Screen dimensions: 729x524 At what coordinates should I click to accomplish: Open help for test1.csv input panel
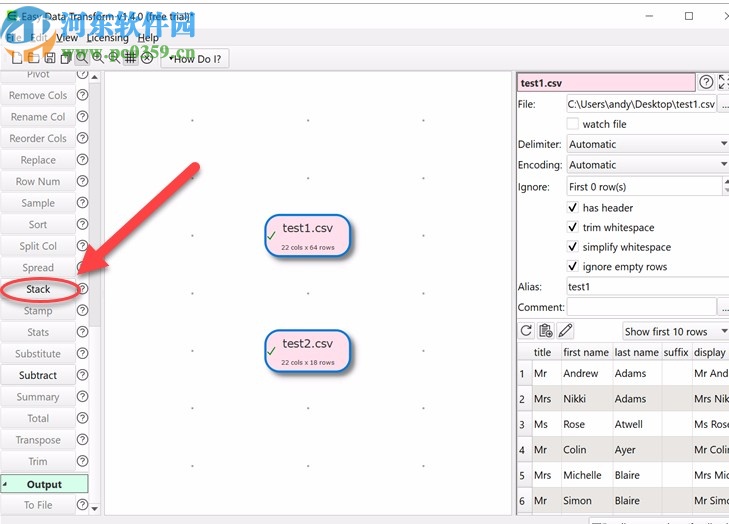pos(706,82)
